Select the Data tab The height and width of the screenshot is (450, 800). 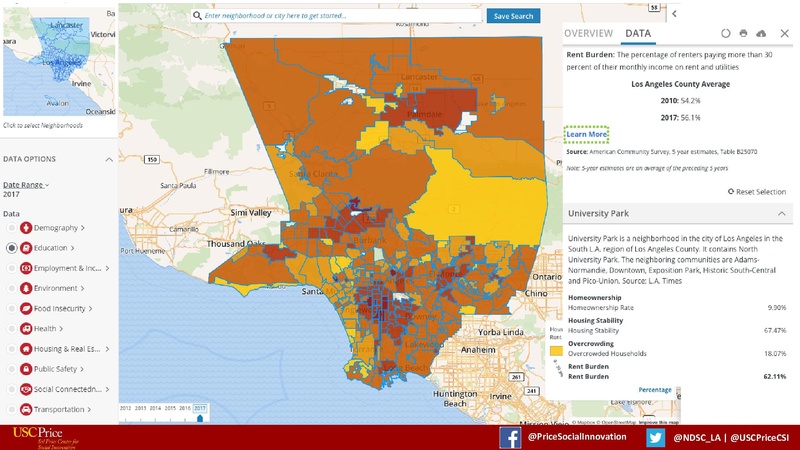(638, 34)
